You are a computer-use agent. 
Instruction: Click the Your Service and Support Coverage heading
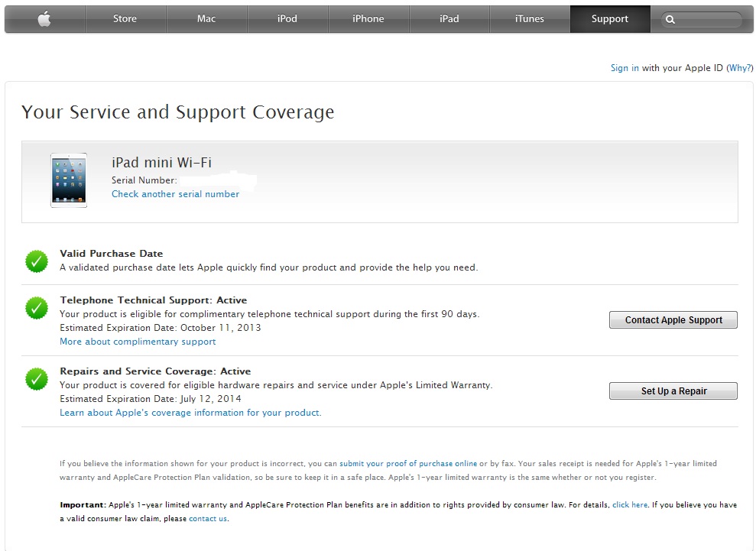pyautogui.click(x=178, y=112)
